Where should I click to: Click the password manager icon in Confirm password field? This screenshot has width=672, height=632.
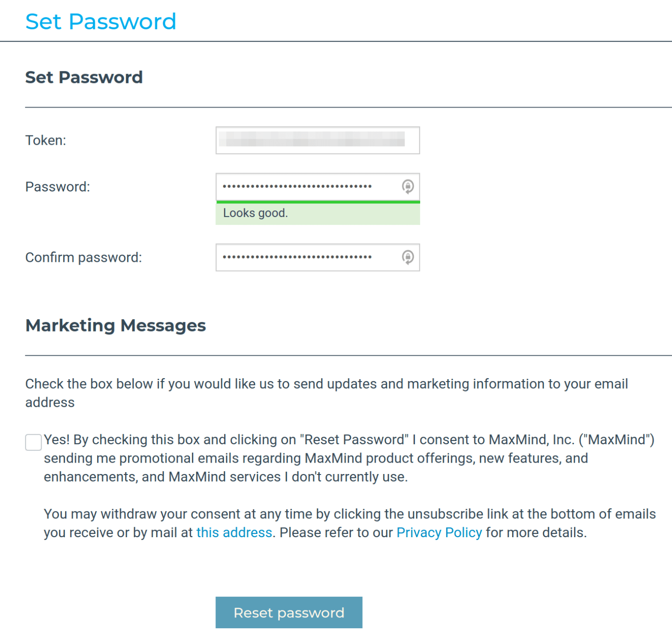point(407,257)
